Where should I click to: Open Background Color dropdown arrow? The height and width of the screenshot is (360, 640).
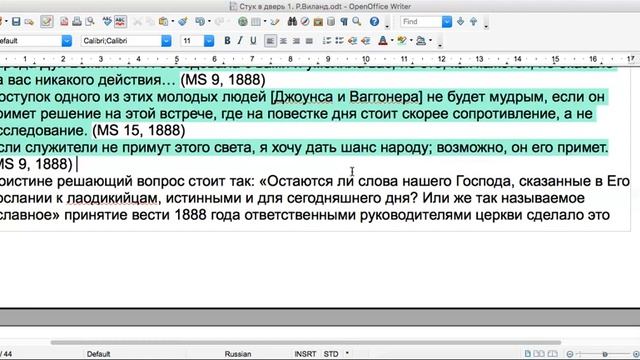point(430,41)
